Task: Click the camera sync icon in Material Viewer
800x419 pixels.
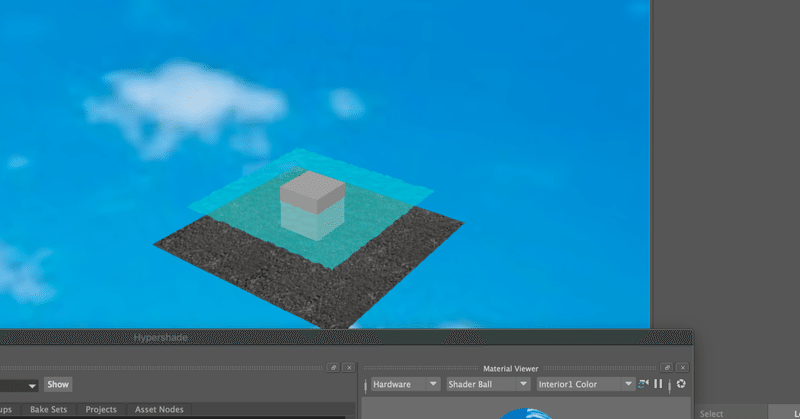Action: [x=643, y=384]
